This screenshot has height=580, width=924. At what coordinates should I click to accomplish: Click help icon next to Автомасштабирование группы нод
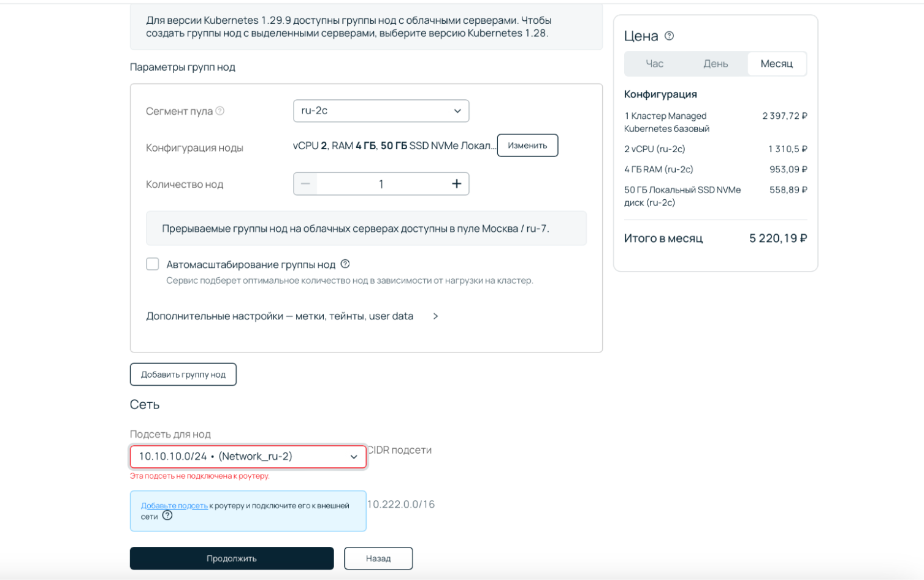345,264
